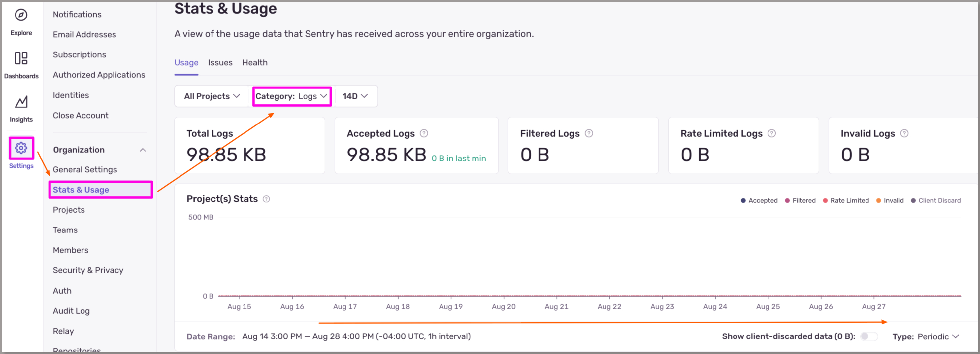Select Stats & Usage in sidebar
The image size is (980, 354).
click(100, 190)
